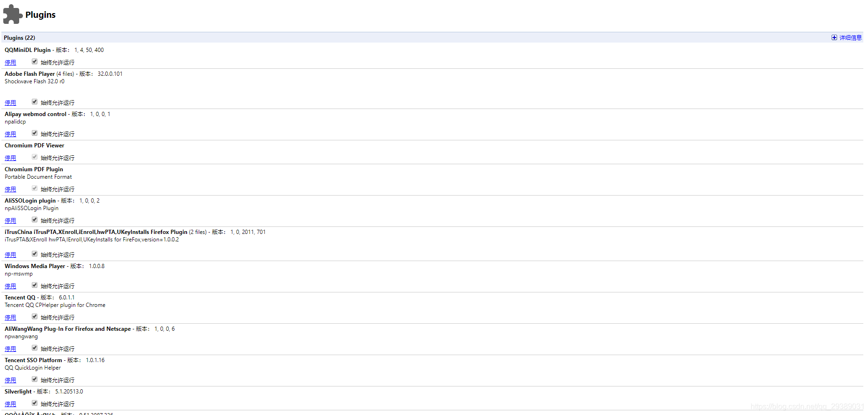
Task: Toggle always-allow checkbox for AliWangWang Plug-In
Action: point(35,348)
